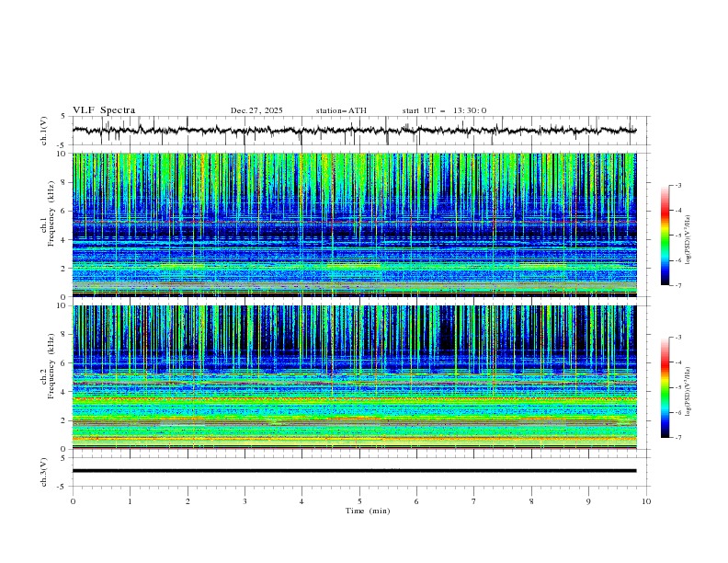728x563 pixels.
Task: Click the Dec.27, 2025 date label
Action: [x=256, y=110]
